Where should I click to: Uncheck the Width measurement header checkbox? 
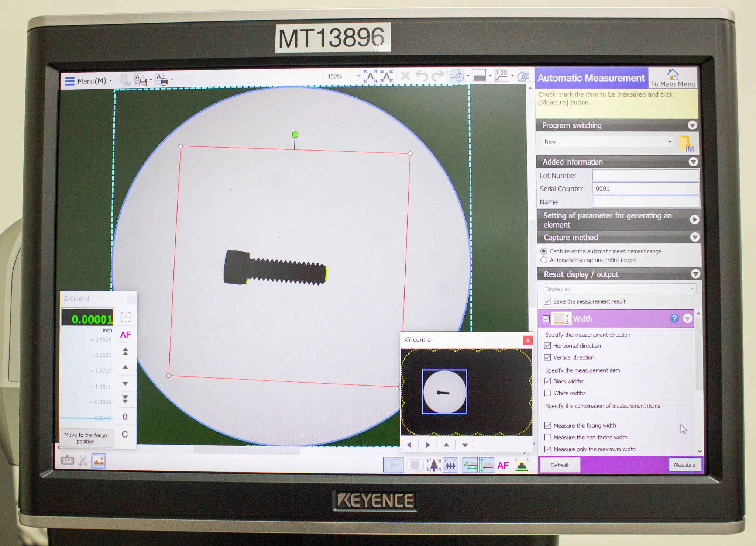click(x=546, y=319)
